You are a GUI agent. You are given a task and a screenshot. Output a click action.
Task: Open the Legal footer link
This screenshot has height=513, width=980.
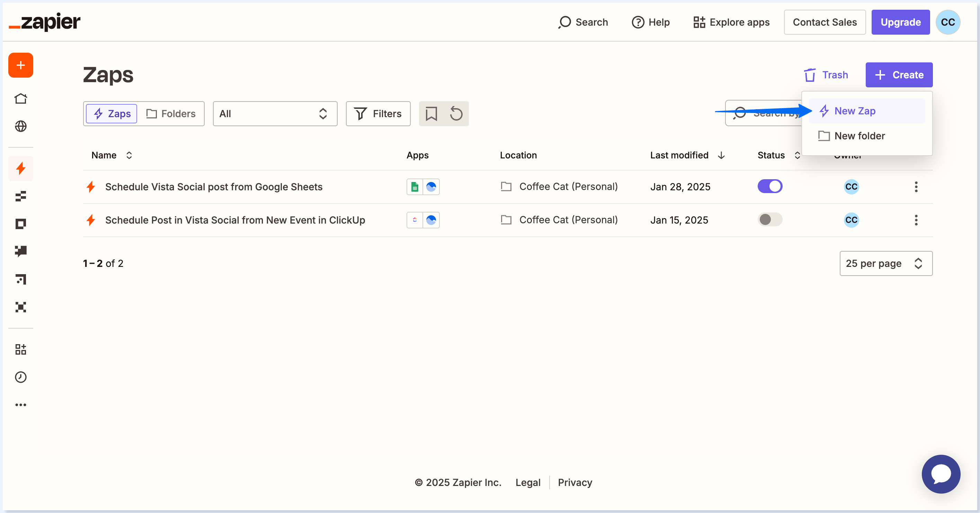[x=528, y=482]
